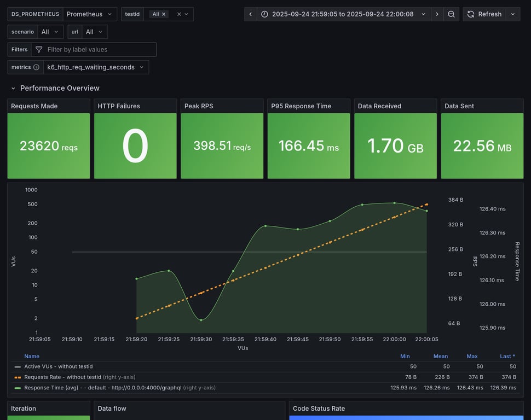The width and height of the screenshot is (531, 420).
Task: Click the DS_PROMETHEUS variable label
Action: (x=35, y=14)
